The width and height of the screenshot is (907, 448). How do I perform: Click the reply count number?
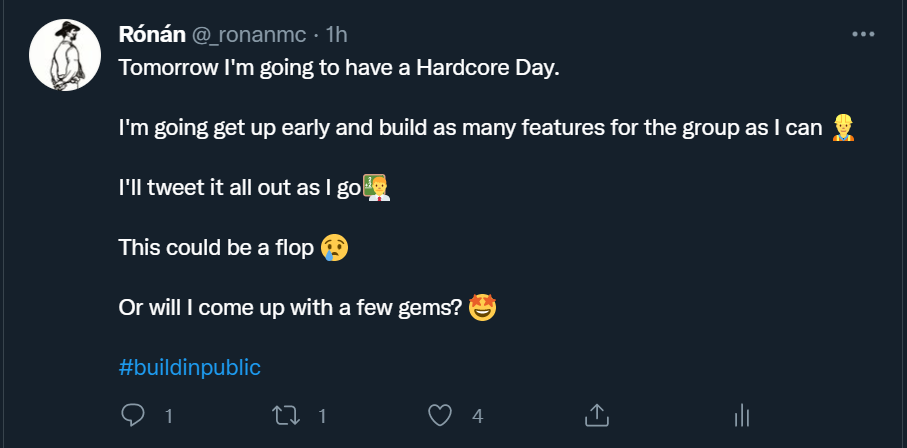click(169, 415)
